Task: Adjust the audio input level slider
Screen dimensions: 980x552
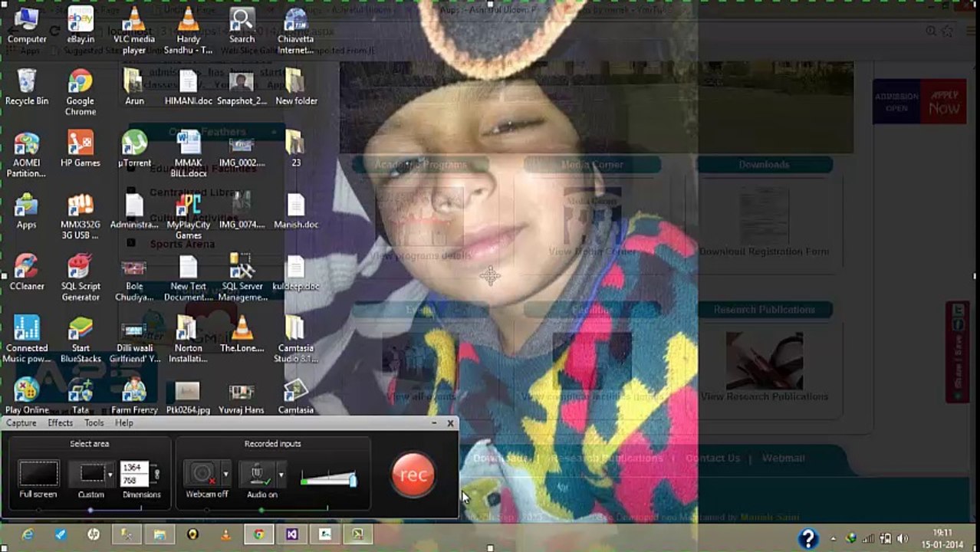Action: pos(329,480)
